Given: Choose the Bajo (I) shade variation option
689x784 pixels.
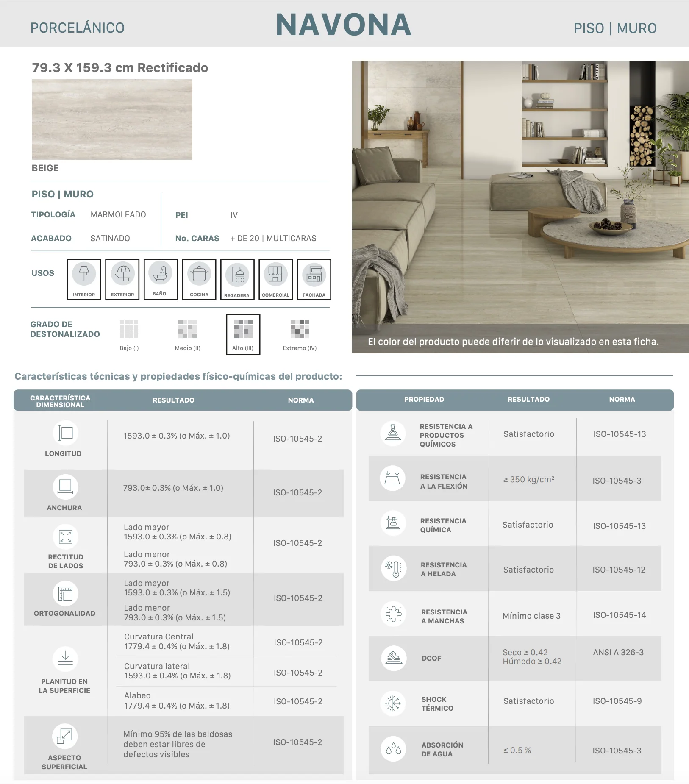Looking at the screenshot, I should [129, 335].
